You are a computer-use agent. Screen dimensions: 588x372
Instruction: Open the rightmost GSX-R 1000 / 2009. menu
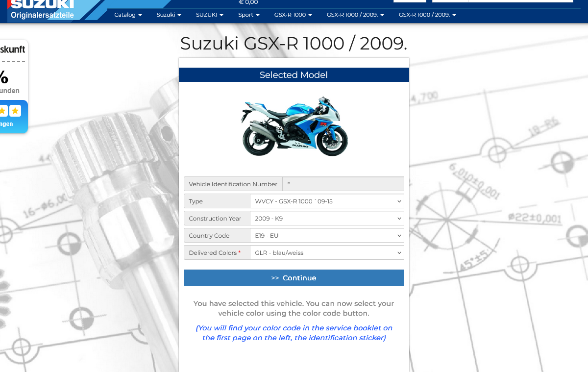(427, 15)
